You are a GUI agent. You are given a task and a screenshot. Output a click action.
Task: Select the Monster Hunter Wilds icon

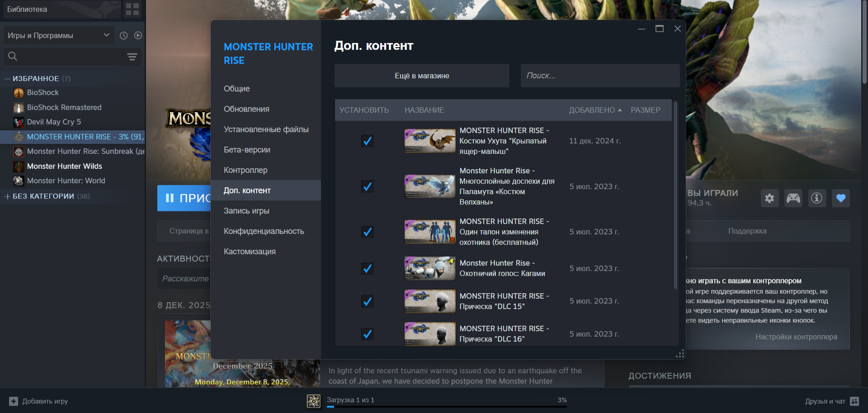[19, 166]
